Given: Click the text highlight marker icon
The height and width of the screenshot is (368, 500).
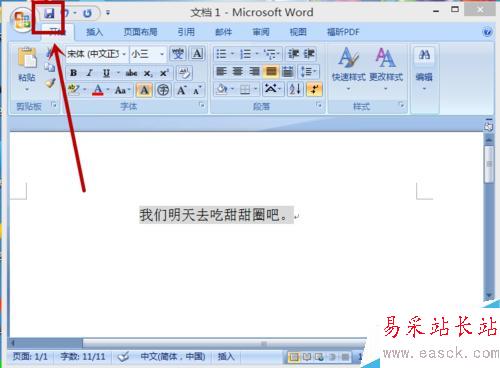Looking at the screenshot, I should [x=73, y=90].
